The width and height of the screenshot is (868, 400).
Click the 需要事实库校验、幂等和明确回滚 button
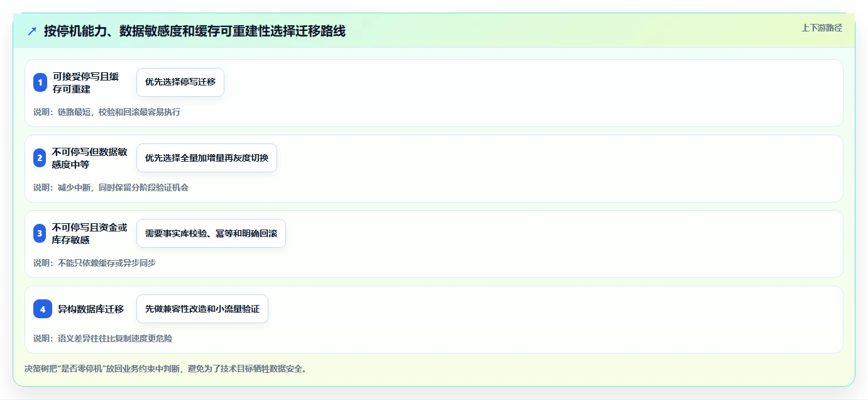click(211, 233)
